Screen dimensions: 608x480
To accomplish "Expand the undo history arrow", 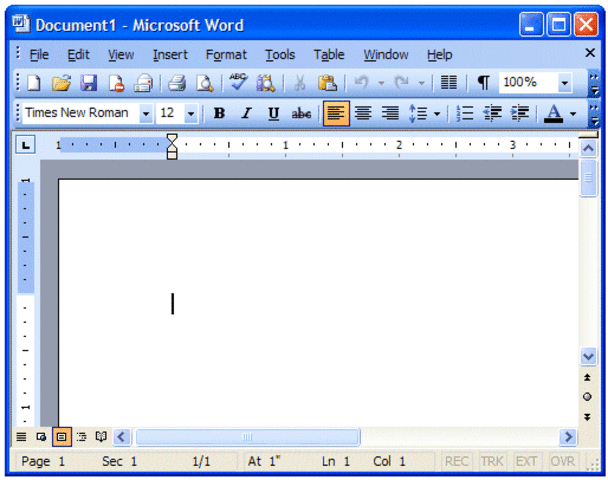I will (x=381, y=83).
